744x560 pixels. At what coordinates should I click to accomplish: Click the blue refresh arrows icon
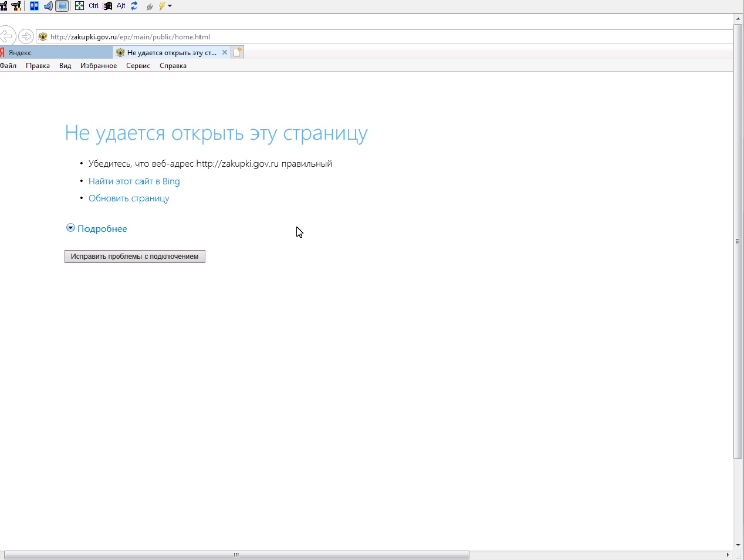click(134, 6)
